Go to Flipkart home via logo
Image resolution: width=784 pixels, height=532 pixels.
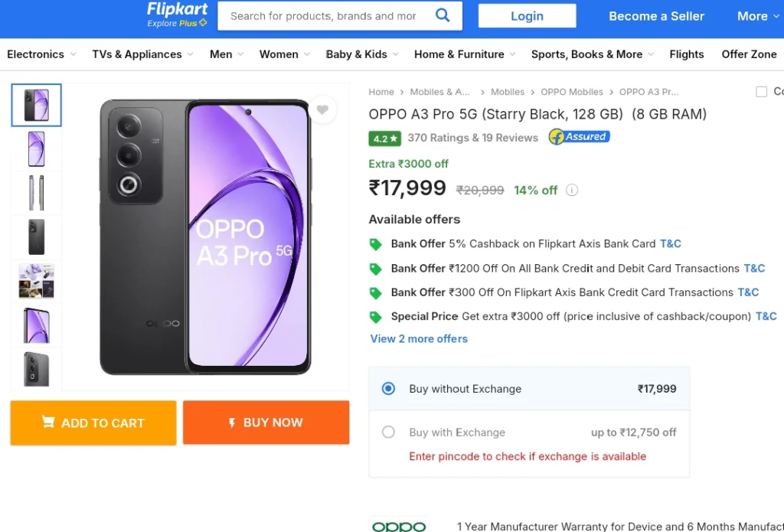coord(177,15)
